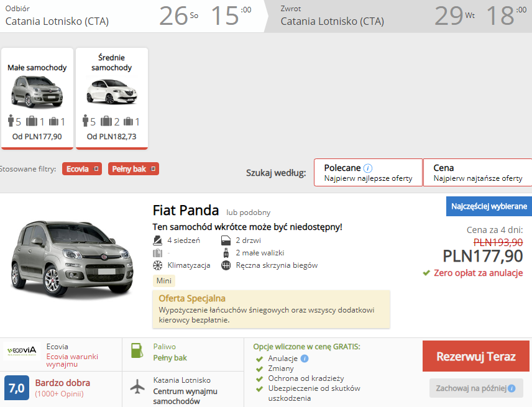Click the info icon beside Anulacje
Viewport: 532px width, 407px height.
tap(305, 359)
